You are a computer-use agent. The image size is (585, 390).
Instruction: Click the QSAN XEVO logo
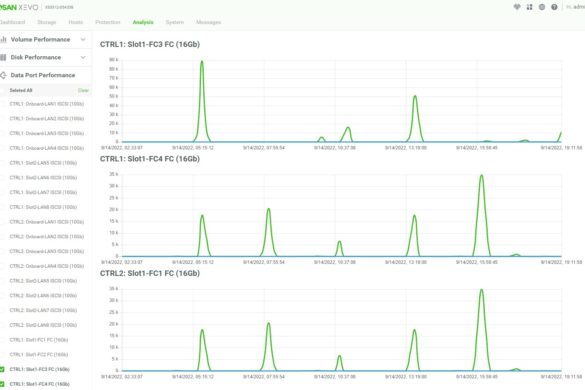click(x=19, y=7)
